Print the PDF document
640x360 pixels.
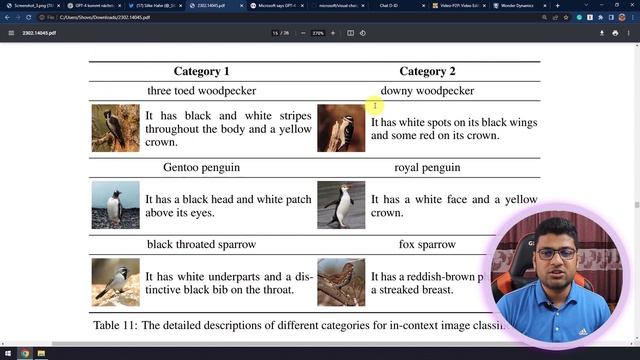(x=615, y=33)
